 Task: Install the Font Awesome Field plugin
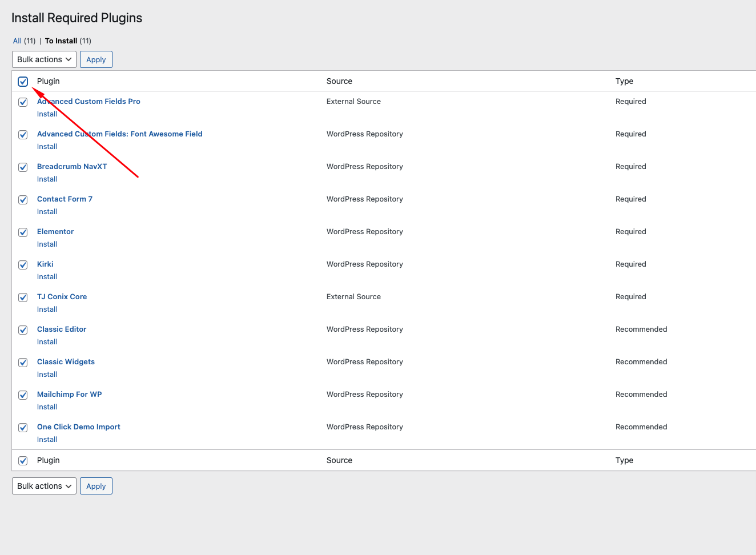pyautogui.click(x=47, y=146)
